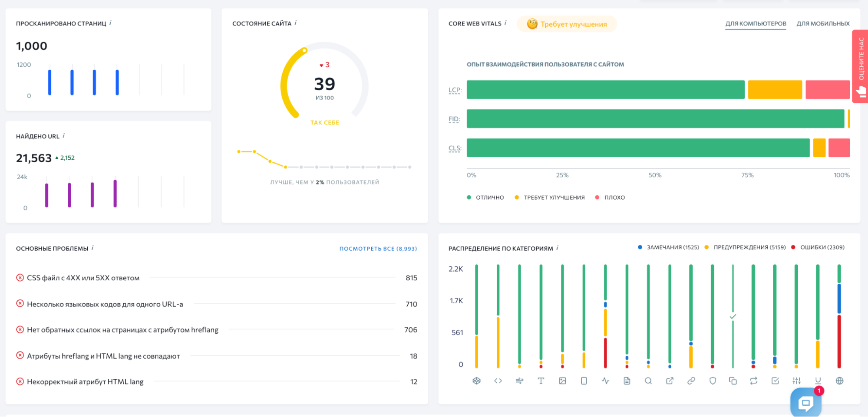Click the loop arrows category icon
868x417 pixels.
coord(753,381)
